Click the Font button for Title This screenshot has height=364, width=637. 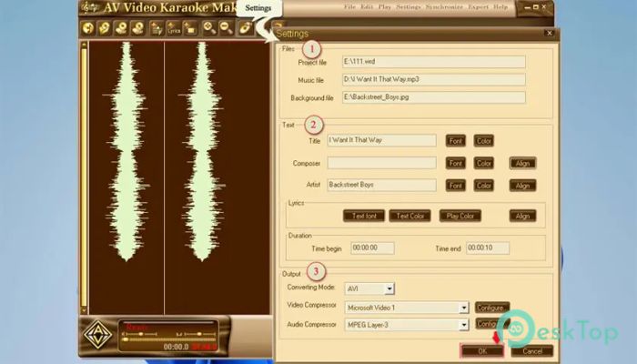point(455,141)
